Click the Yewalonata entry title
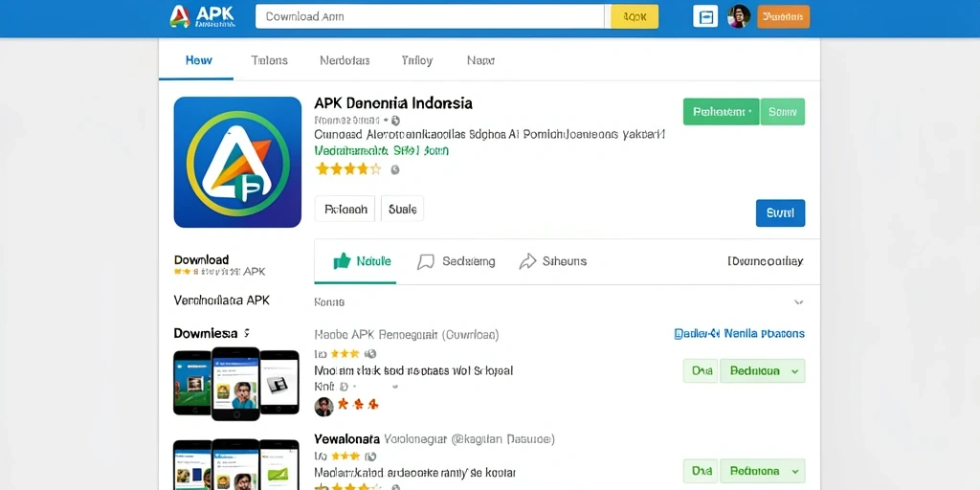This screenshot has height=490, width=980. click(346, 439)
